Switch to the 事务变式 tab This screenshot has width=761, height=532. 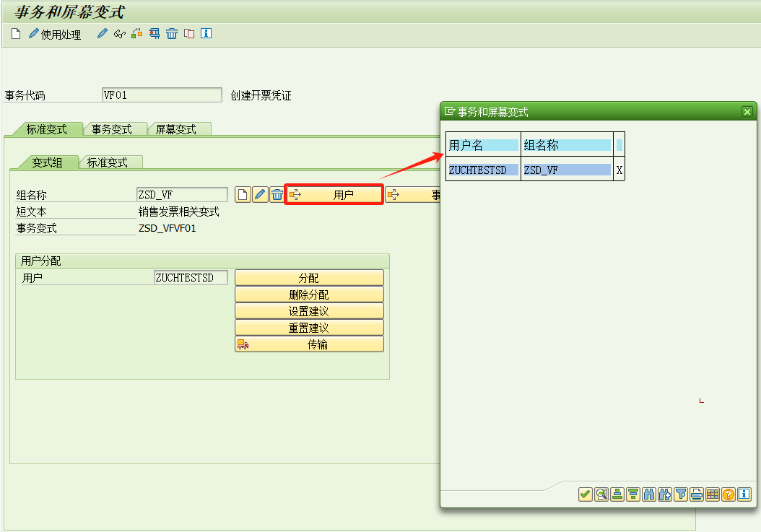click(112, 129)
